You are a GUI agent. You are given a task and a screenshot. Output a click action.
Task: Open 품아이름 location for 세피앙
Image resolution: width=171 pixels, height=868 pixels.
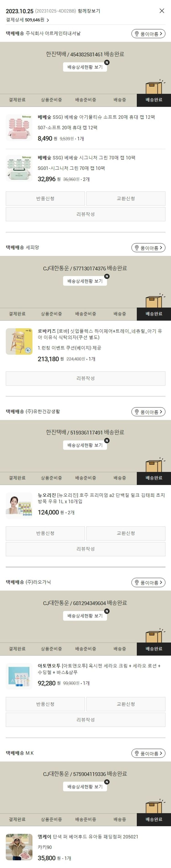click(148, 248)
